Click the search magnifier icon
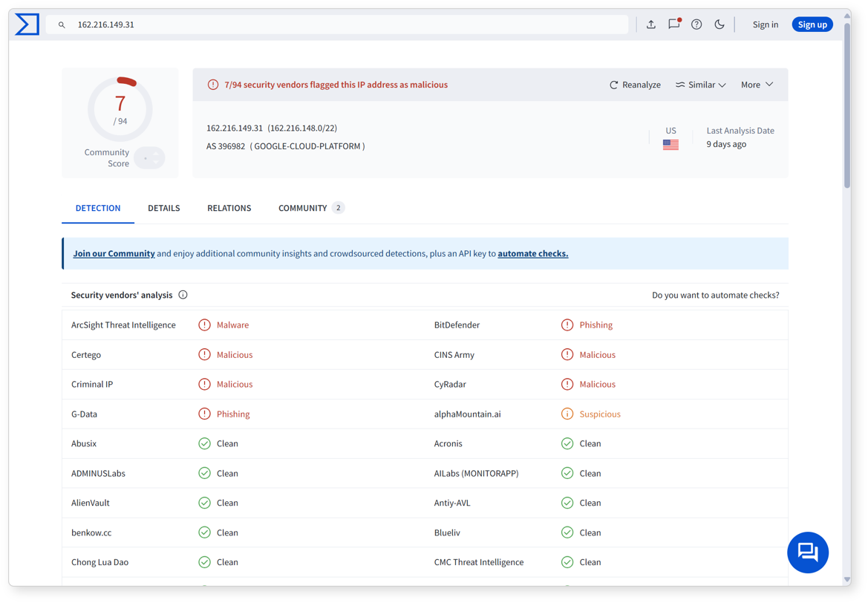This screenshot has height=603, width=868. point(62,25)
